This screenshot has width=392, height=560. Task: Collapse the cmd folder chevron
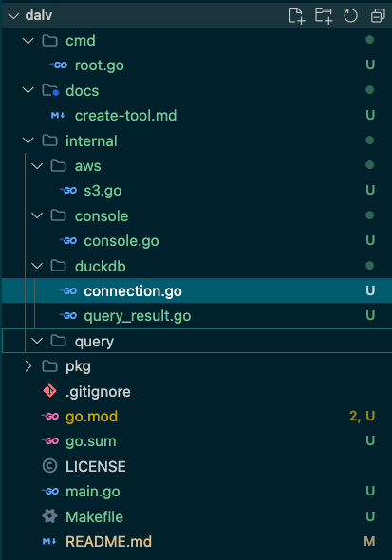28,41
